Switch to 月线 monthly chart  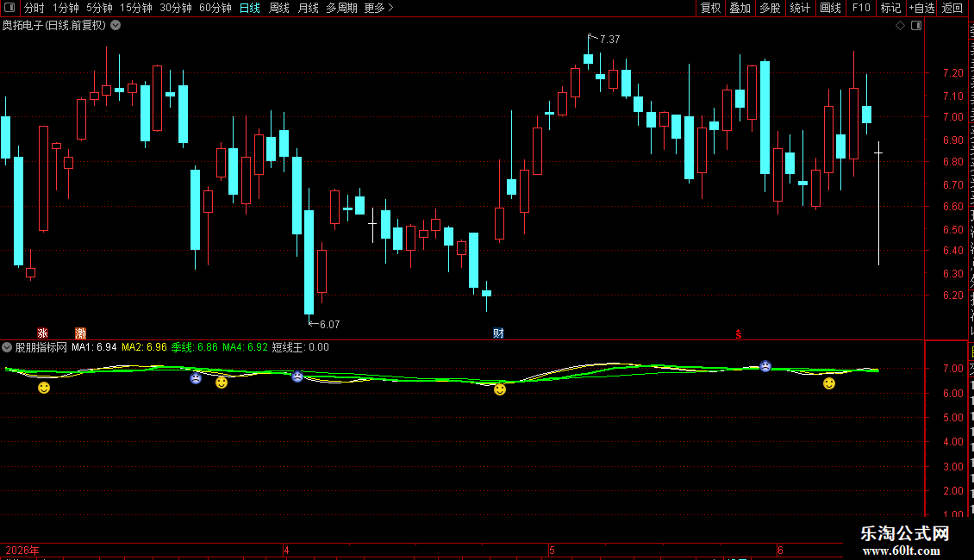pos(308,8)
